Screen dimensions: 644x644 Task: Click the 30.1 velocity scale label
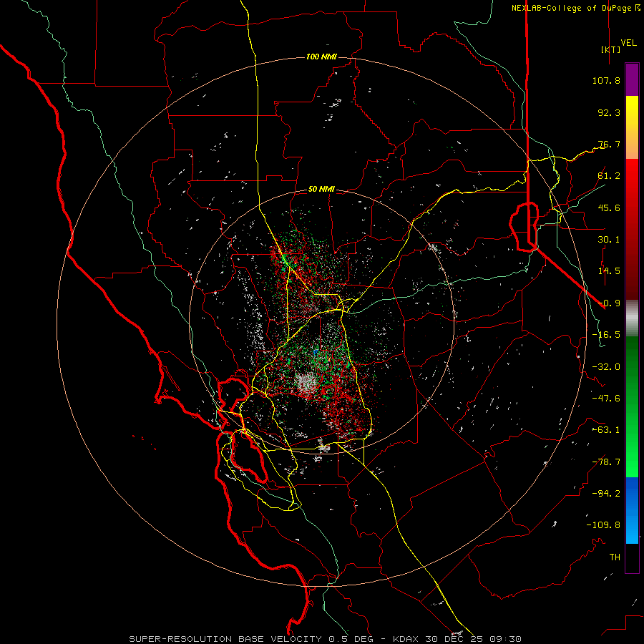click(x=609, y=240)
